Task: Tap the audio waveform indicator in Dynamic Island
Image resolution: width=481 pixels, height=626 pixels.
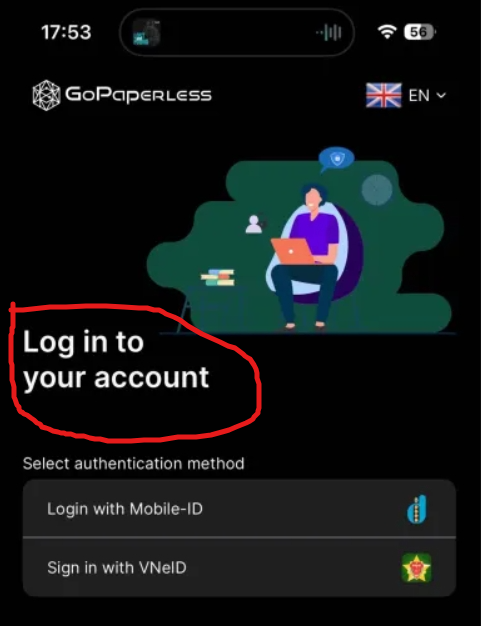Action: pyautogui.click(x=329, y=32)
